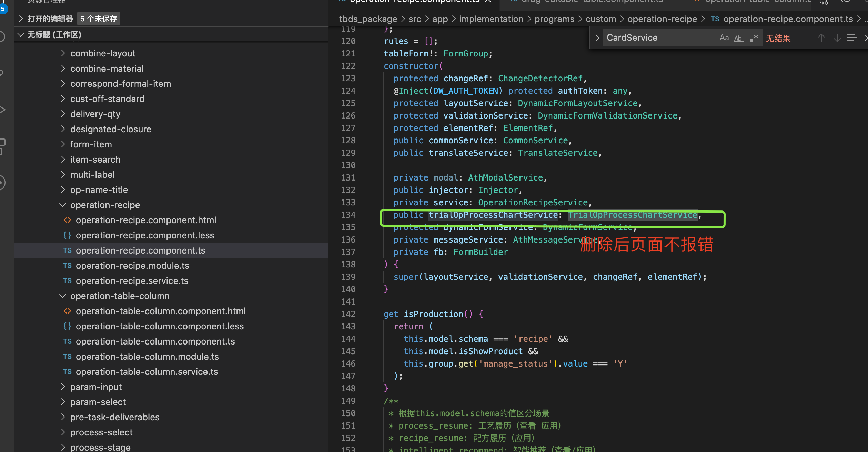
Task: Open the process-select folder
Action: click(101, 432)
